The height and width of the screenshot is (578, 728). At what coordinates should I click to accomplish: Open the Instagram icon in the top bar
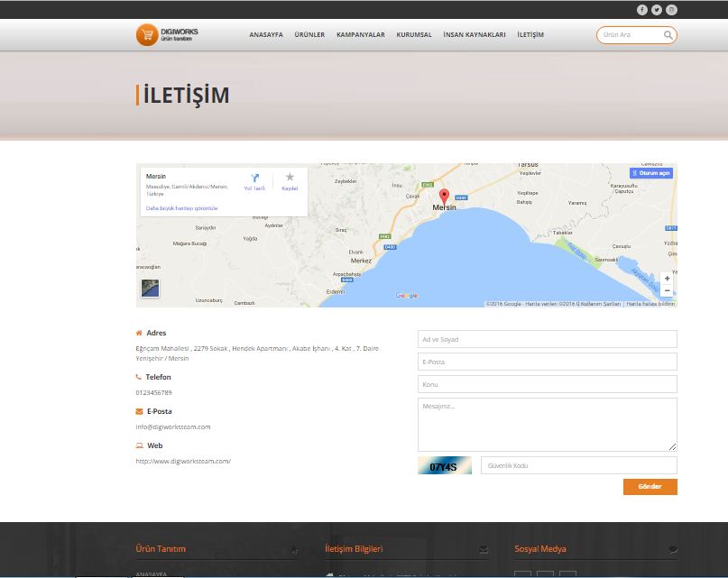(671, 10)
